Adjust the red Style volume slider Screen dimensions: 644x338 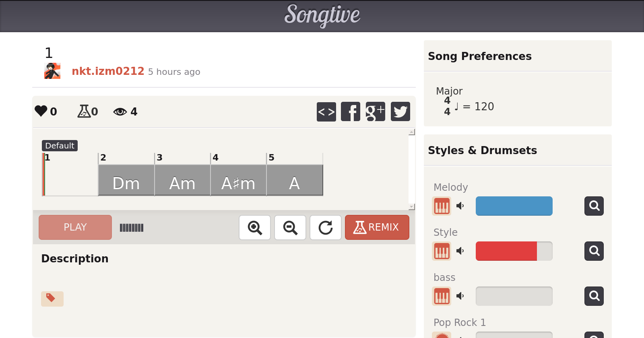514,251
